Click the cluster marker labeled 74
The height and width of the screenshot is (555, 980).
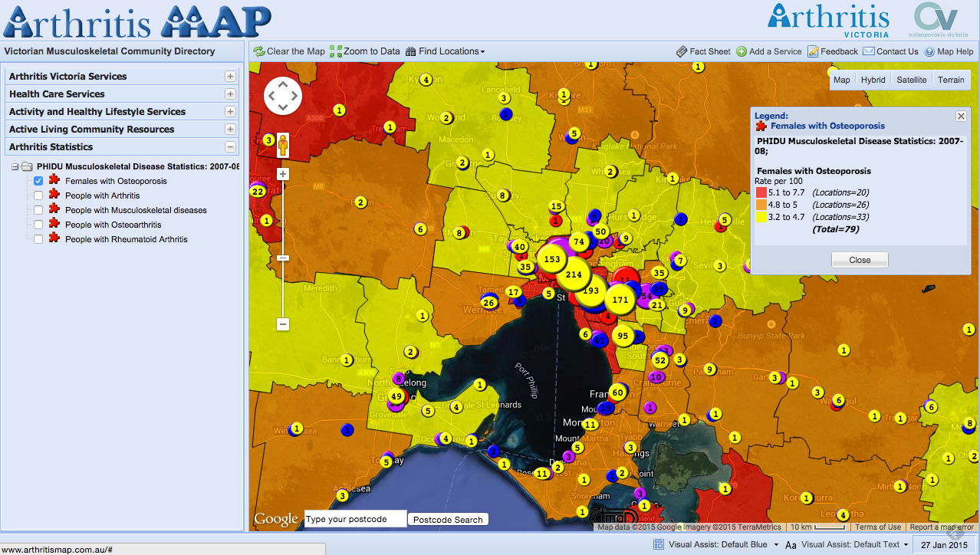pos(578,241)
